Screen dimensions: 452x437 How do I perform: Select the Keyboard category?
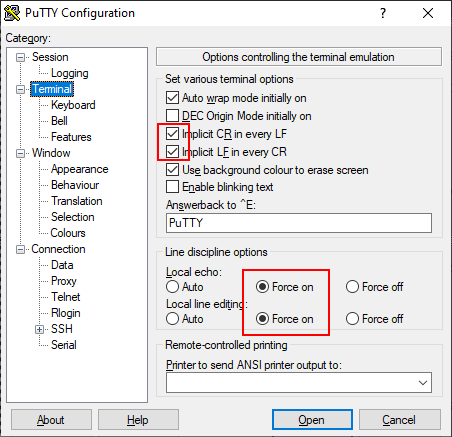[x=73, y=105]
